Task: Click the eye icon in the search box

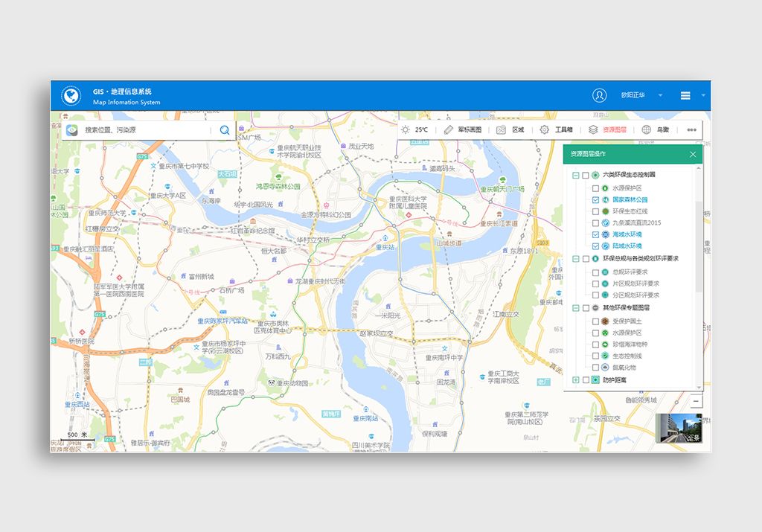Action: click(x=72, y=130)
